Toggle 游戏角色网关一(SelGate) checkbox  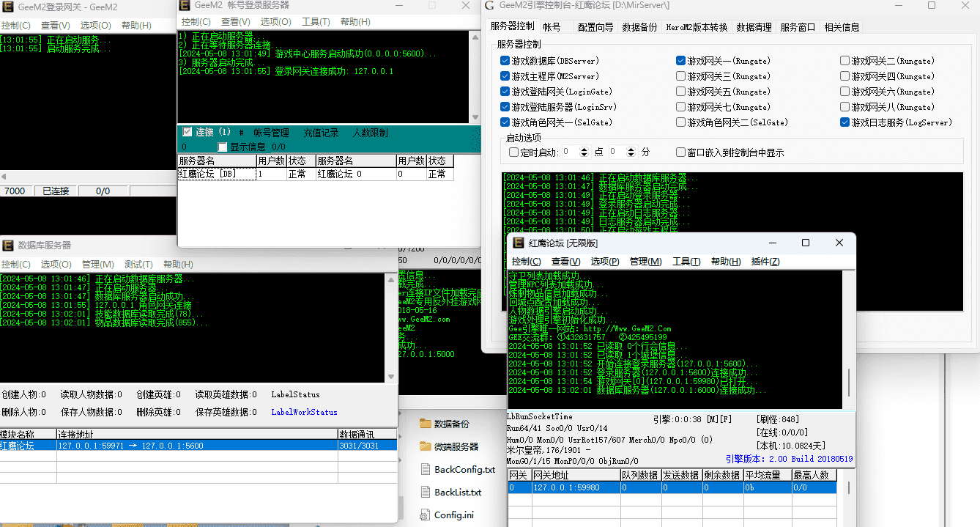[x=505, y=122]
